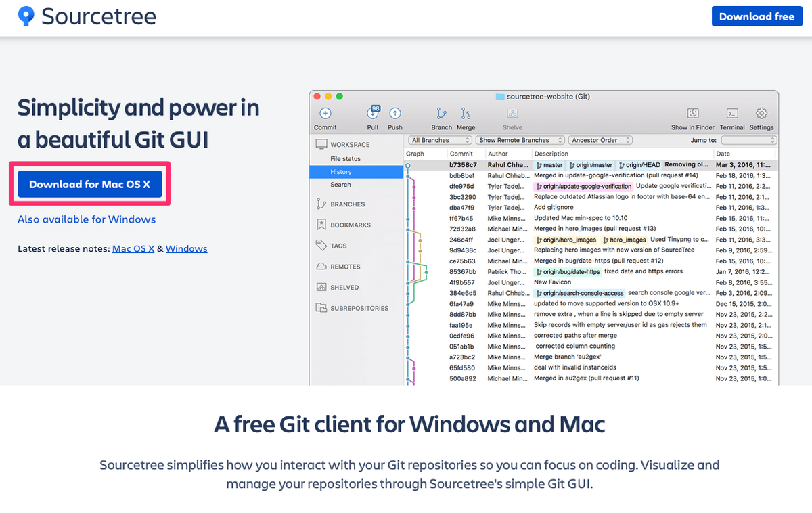Viewport: 812px width, 513px height.
Task: Click the Author column header
Action: (498, 154)
